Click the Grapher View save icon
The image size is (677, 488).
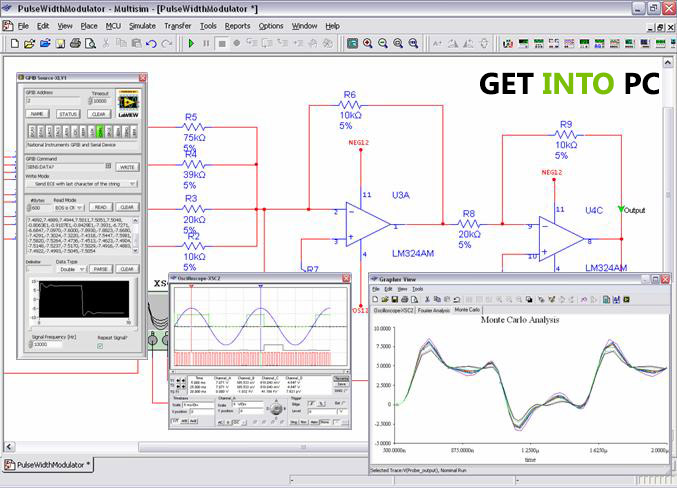pyautogui.click(x=395, y=299)
